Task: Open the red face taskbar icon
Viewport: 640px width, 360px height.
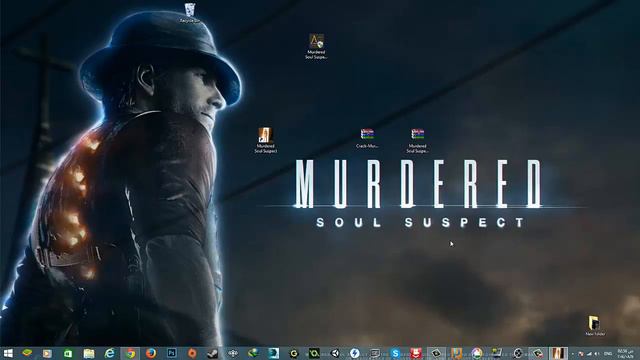Action: coord(416,353)
